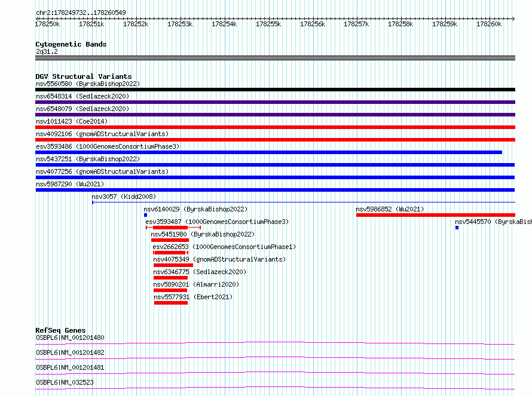
Task: Click the 178258k ruler position
Action: tap(400, 24)
